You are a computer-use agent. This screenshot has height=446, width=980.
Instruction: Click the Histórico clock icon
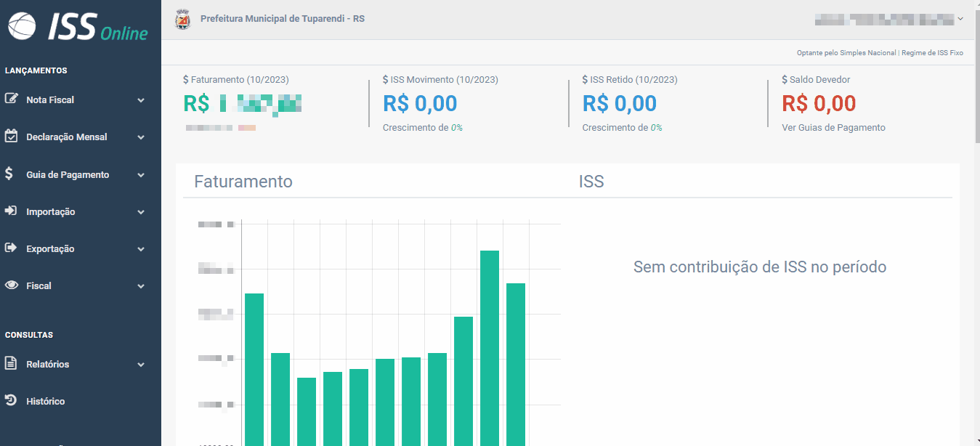pyautogui.click(x=11, y=400)
